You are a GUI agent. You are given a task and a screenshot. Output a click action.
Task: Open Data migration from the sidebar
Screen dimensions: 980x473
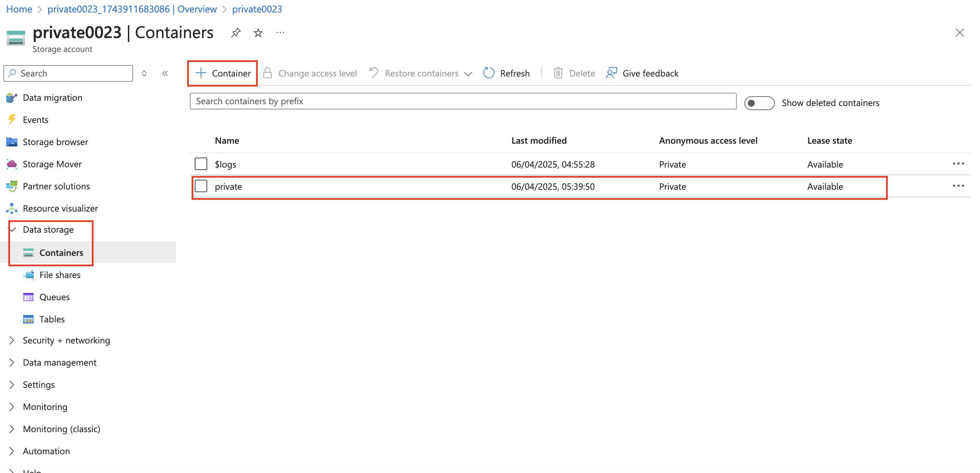click(53, 98)
